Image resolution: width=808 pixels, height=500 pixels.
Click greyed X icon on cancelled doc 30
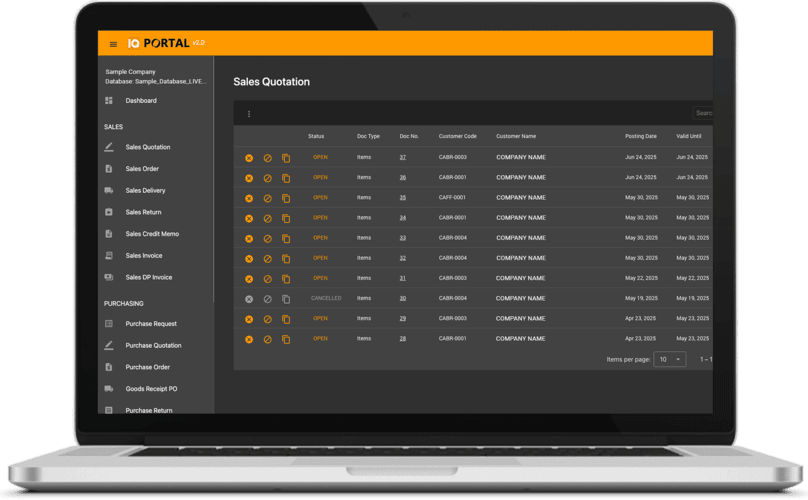[x=249, y=299]
